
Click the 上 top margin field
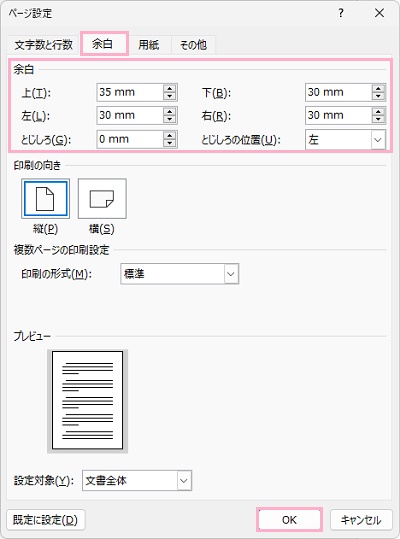(x=130, y=92)
